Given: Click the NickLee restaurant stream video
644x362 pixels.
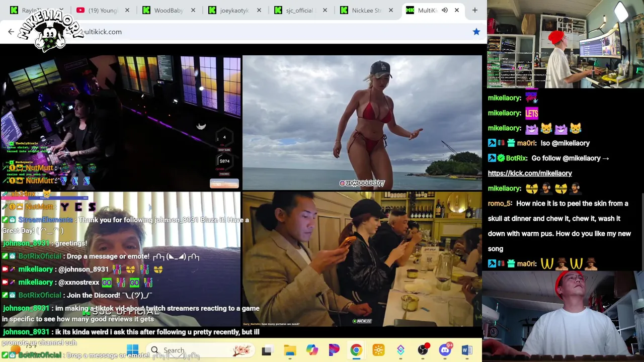Looking at the screenshot, I should click(x=362, y=259).
